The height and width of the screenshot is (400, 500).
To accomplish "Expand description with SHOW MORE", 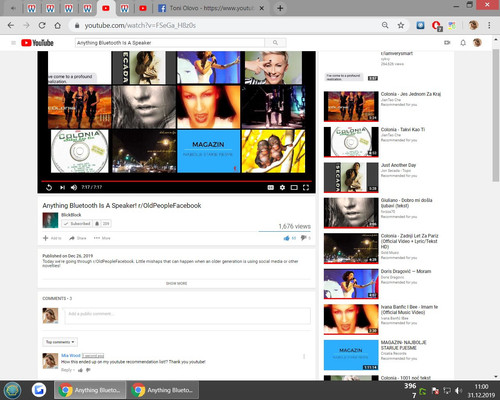I will click(176, 283).
